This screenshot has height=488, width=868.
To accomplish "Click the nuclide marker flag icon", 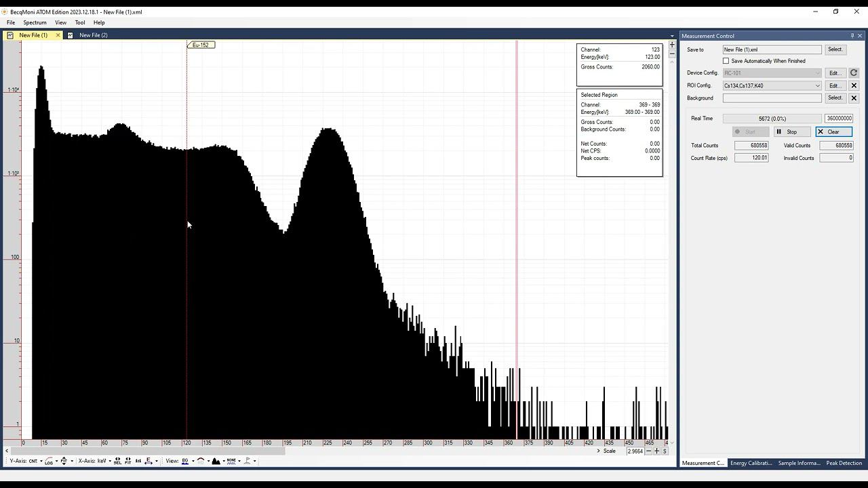I will [247, 461].
